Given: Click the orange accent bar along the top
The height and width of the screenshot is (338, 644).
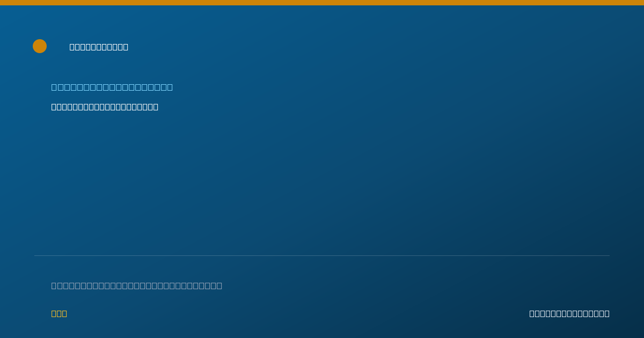Looking at the screenshot, I should [x=322, y=3].
